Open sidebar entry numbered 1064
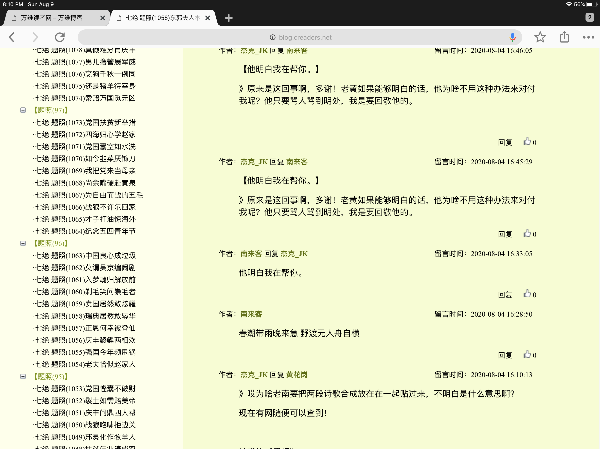 (85, 231)
